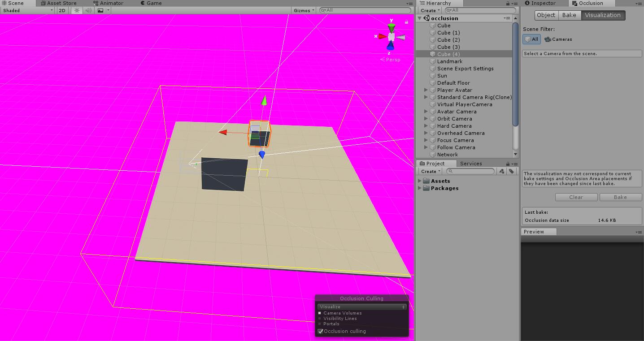Select Virtual PlayerCamera in Hierarchy
The width and height of the screenshot is (644, 341).
coord(465,104)
